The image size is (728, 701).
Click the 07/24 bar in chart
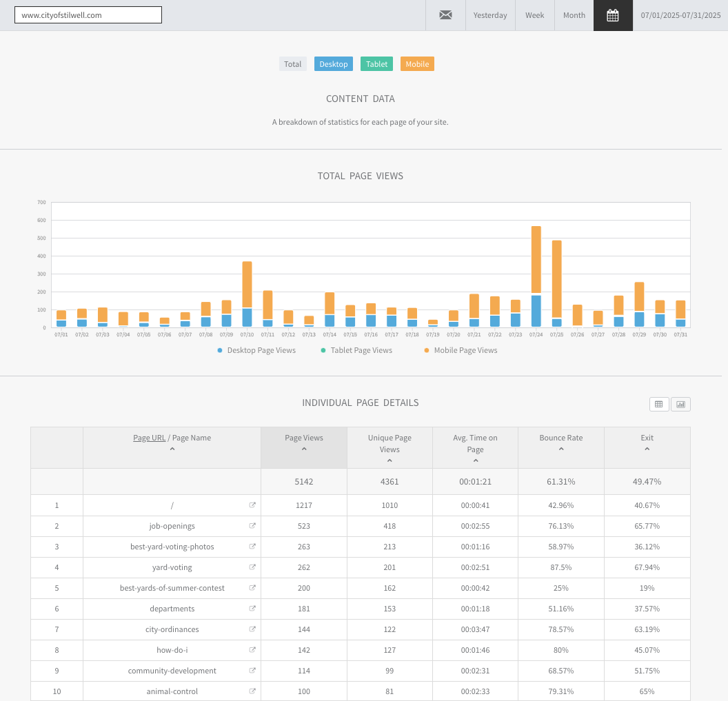[x=536, y=276]
